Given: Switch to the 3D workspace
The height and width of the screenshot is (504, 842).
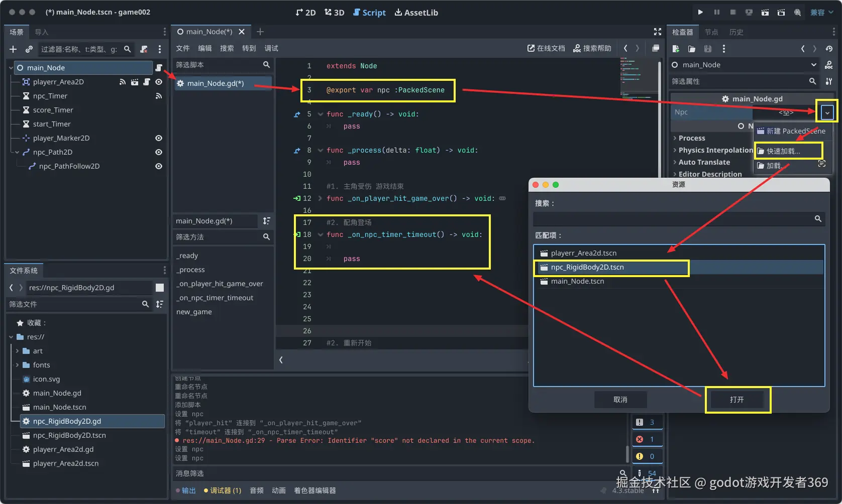Looking at the screenshot, I should point(334,13).
